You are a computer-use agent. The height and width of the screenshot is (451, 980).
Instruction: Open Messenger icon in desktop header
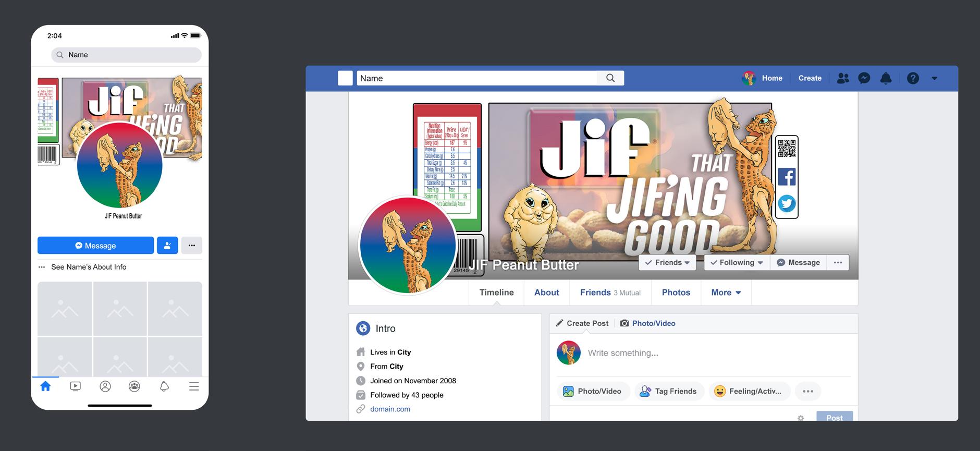pyautogui.click(x=864, y=78)
